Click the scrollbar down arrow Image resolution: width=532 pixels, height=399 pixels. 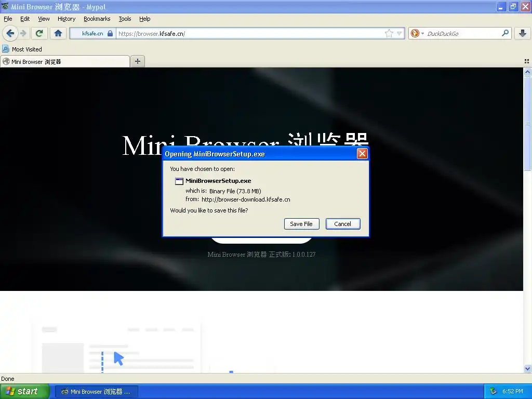tap(527, 368)
